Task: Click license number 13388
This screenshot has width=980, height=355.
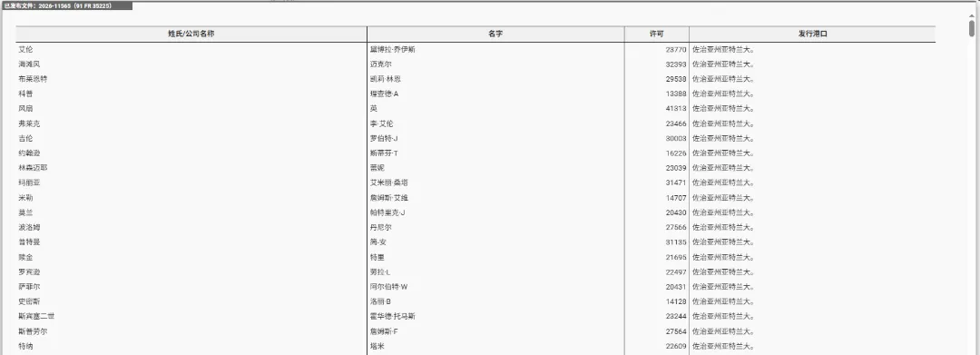Action: point(676,94)
